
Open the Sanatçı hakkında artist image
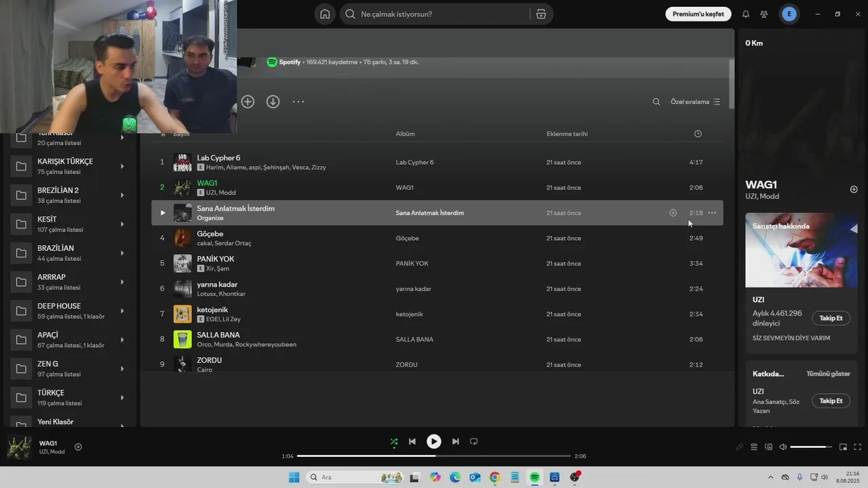tap(802, 250)
